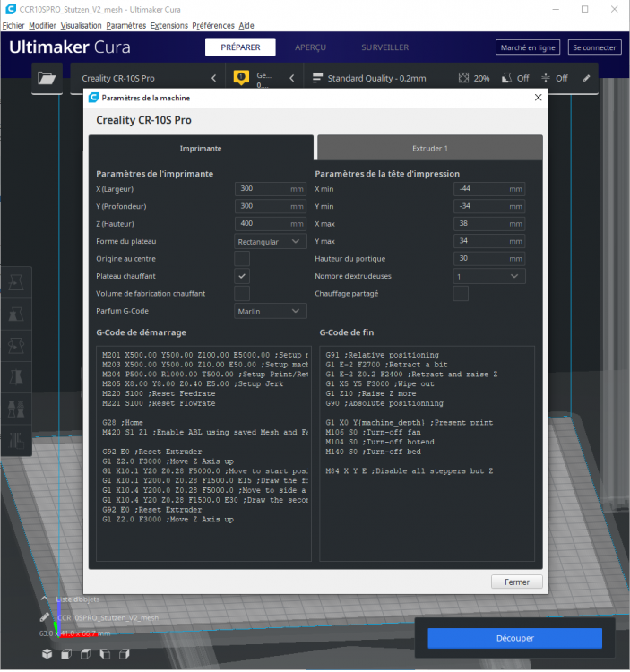The image size is (630, 672).
Task: Expand the extruder material selector chevron
Action: point(292,78)
